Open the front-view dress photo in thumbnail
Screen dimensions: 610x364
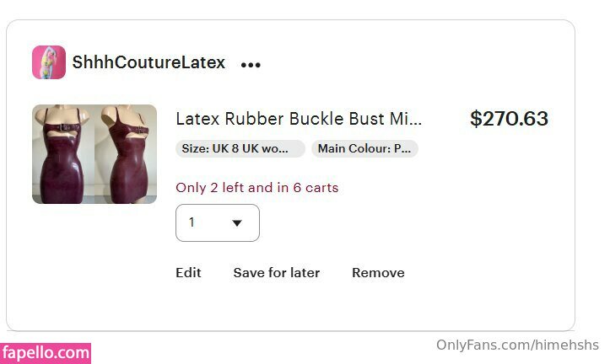63,154
